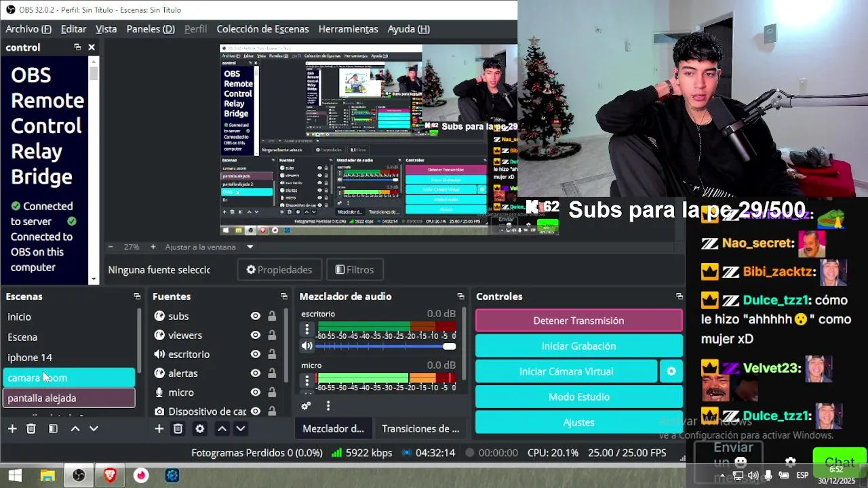This screenshot has width=868, height=488.
Task: Enable Modo Estudio
Action: point(579,396)
